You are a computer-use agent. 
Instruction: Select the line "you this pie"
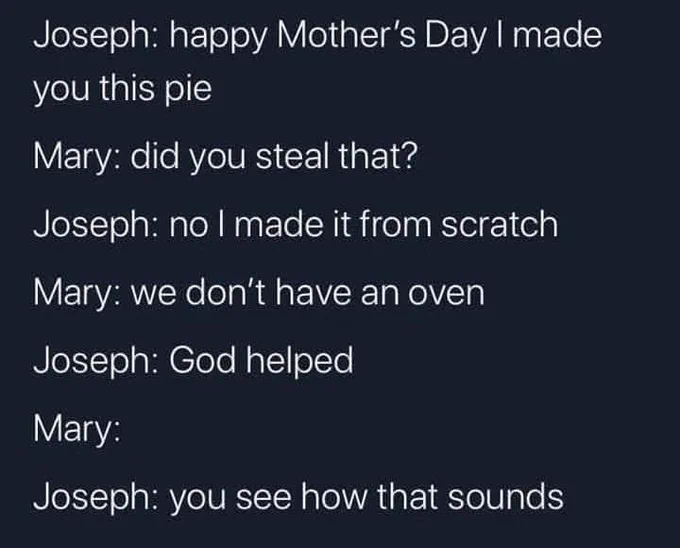pyautogui.click(x=123, y=88)
